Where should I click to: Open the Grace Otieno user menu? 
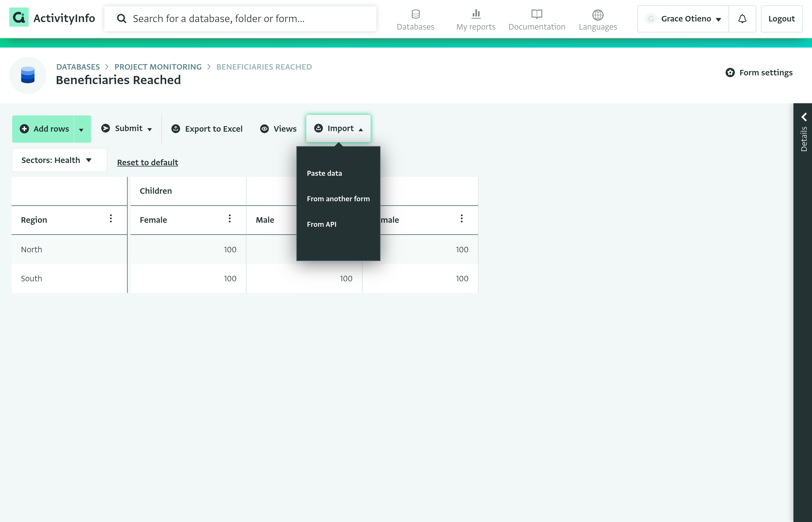pyautogui.click(x=683, y=19)
